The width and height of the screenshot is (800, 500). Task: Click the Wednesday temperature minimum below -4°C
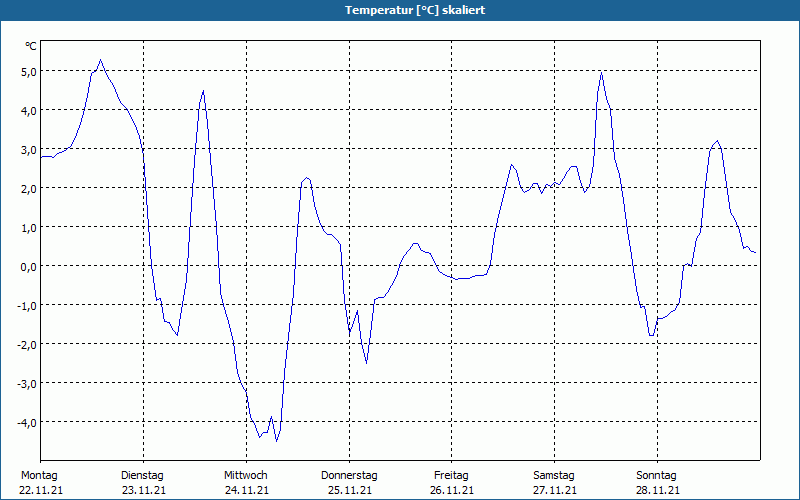(277, 441)
